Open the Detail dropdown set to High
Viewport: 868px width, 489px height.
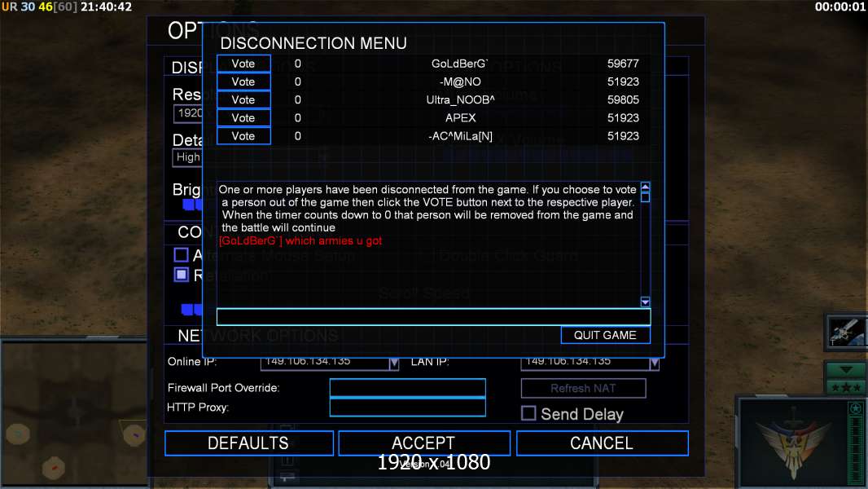(187, 157)
